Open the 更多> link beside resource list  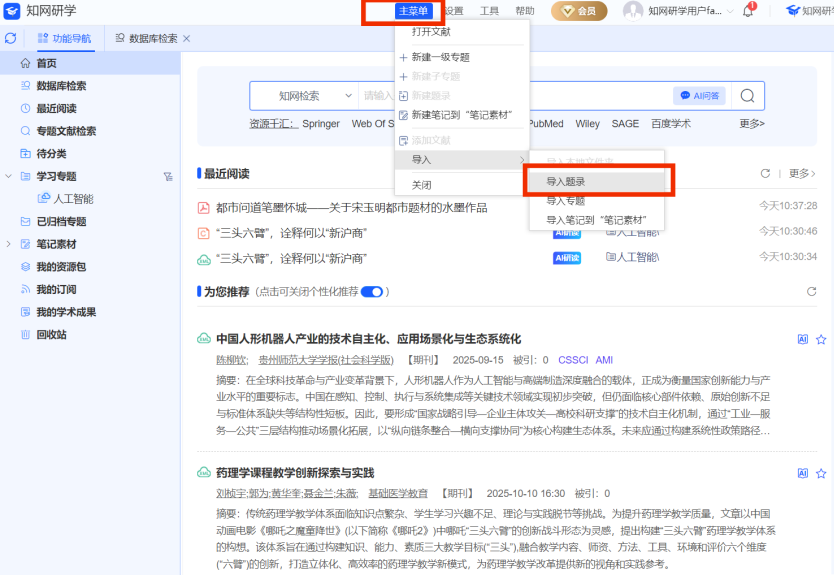(752, 124)
